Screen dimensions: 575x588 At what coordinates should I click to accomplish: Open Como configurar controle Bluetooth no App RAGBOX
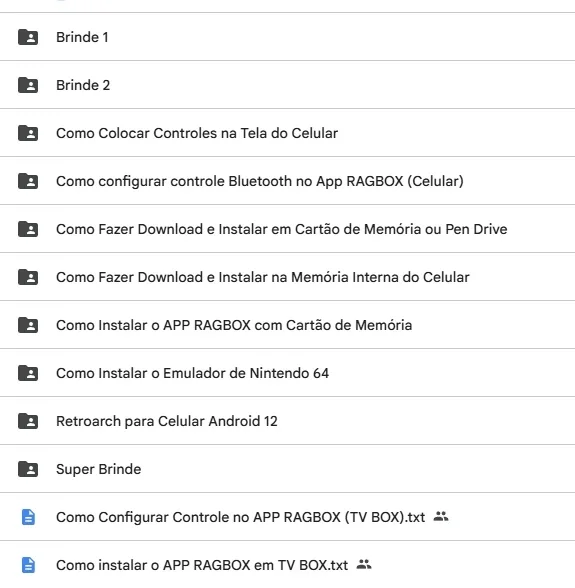point(260,181)
